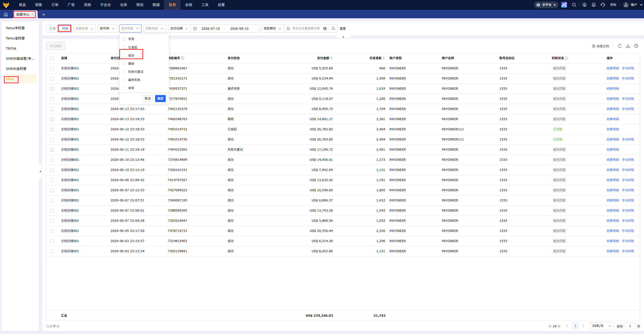Viewport: 644px width, 334px height.
Task: Open the home tab icon
Action: 6,14
